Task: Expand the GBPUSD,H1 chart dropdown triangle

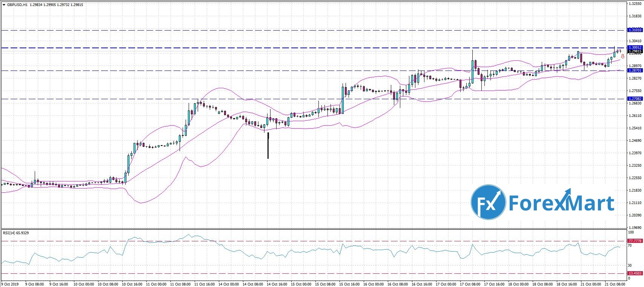Action: click(4, 5)
